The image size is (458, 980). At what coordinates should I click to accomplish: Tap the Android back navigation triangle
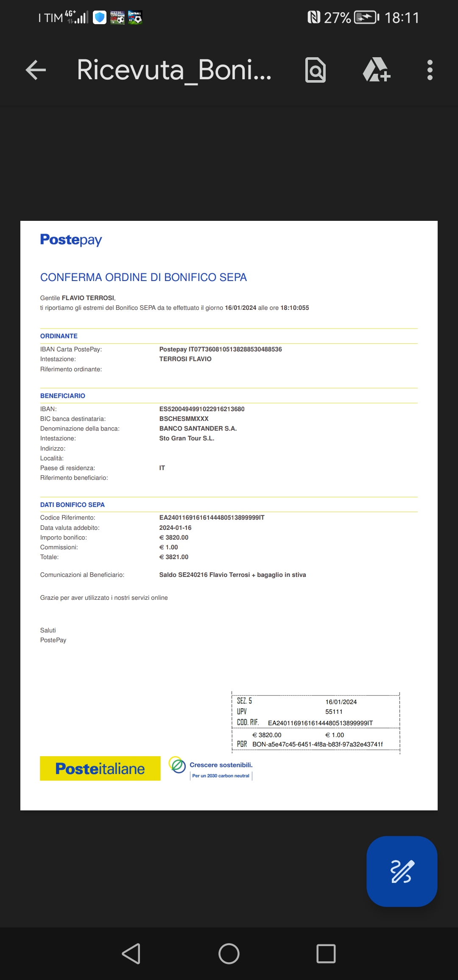(x=131, y=954)
